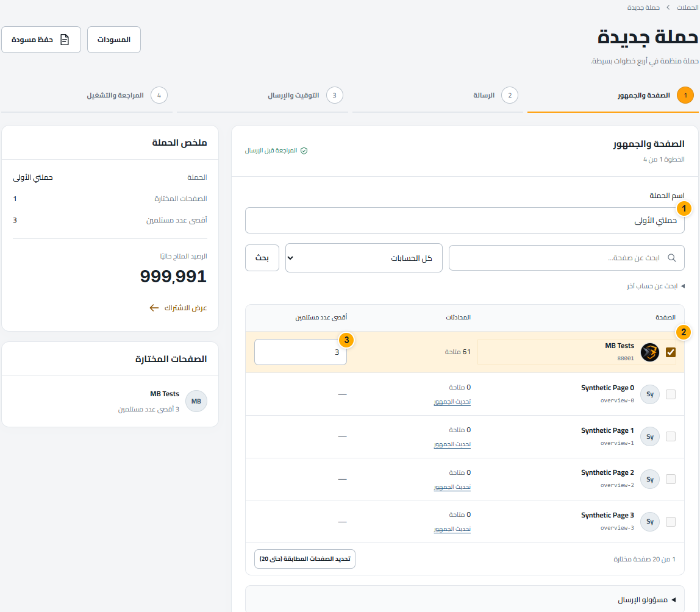Image resolution: width=700 pixels, height=612 pixels.
Task: Click the 1 من 20 صفحة مختارة status text
Action: (645, 560)
